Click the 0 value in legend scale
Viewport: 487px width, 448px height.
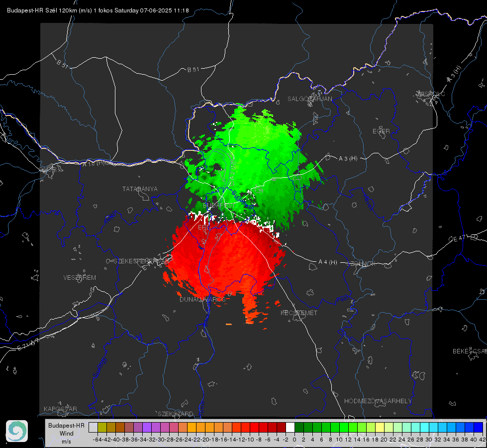(294, 440)
